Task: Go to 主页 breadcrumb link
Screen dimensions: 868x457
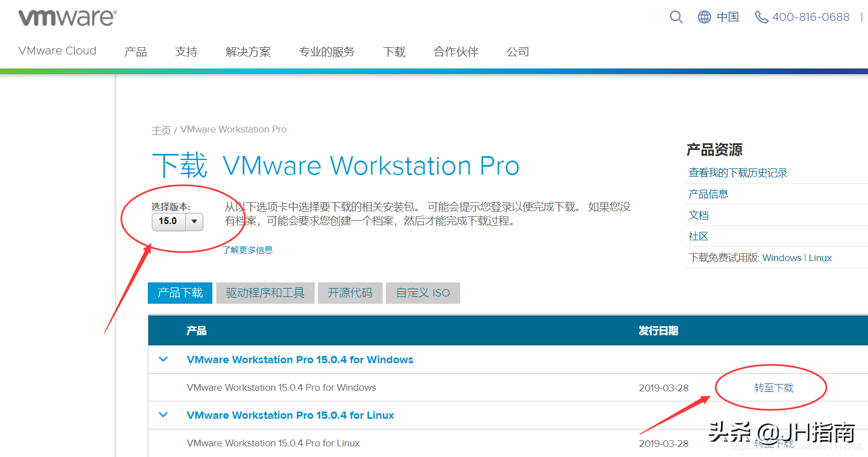Action: click(161, 130)
